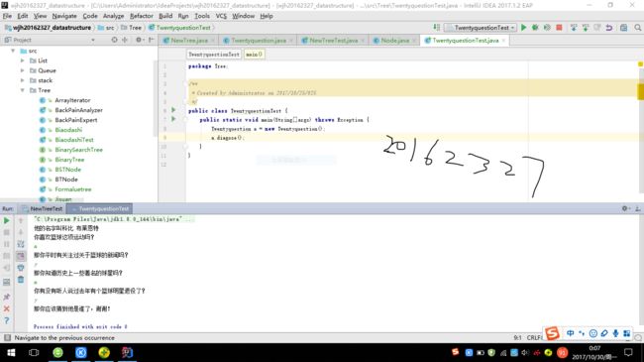The image size is (644, 362).
Task: Collapse the src folder
Action: click(x=13, y=51)
